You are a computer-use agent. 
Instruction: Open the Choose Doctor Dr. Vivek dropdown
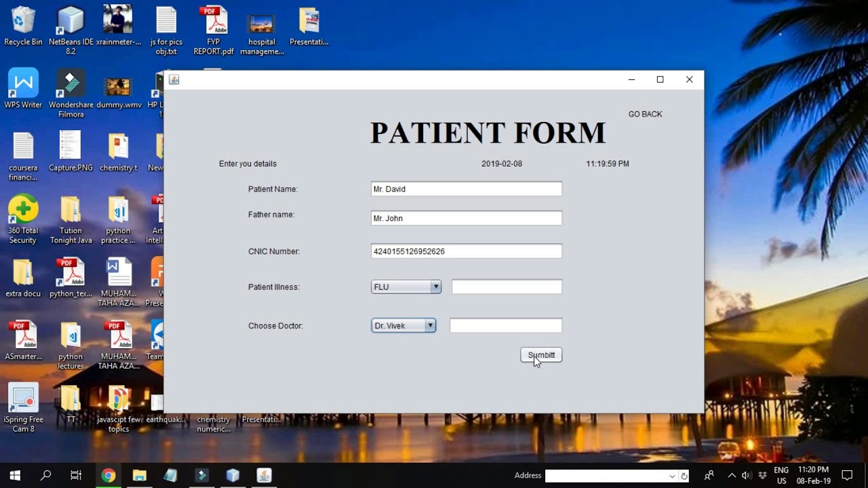403,326
